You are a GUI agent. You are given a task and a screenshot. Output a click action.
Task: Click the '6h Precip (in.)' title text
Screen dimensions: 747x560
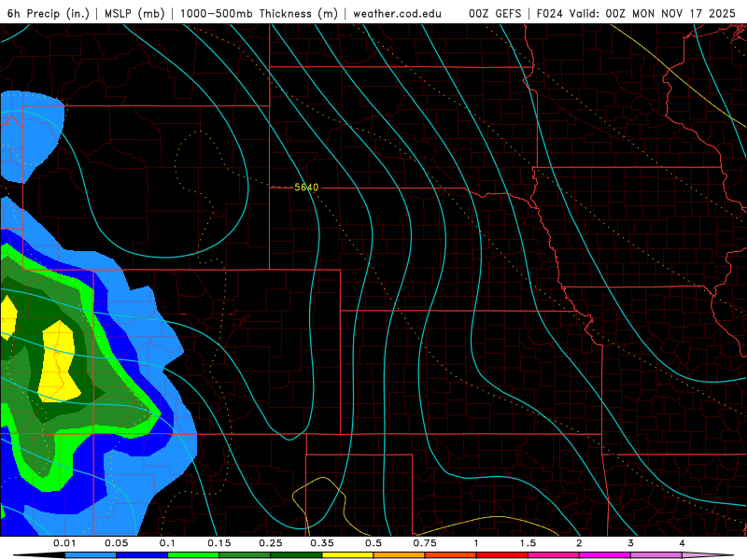(49, 13)
